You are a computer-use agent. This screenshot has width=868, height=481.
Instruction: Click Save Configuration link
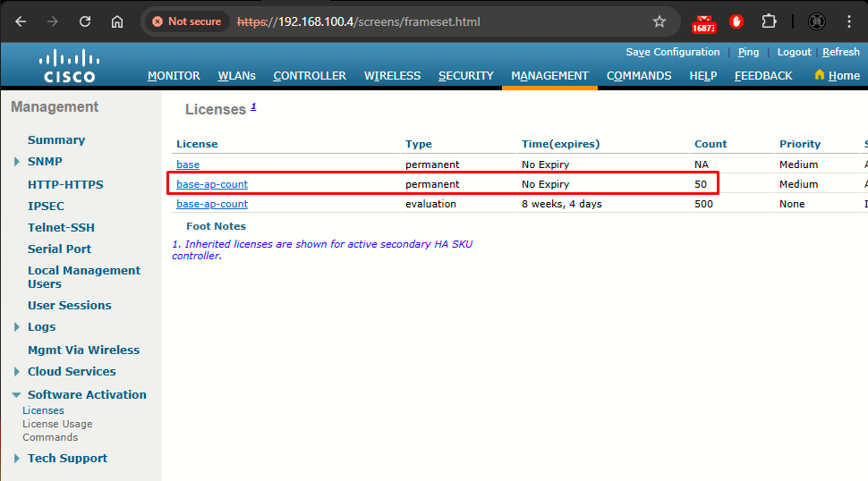673,52
